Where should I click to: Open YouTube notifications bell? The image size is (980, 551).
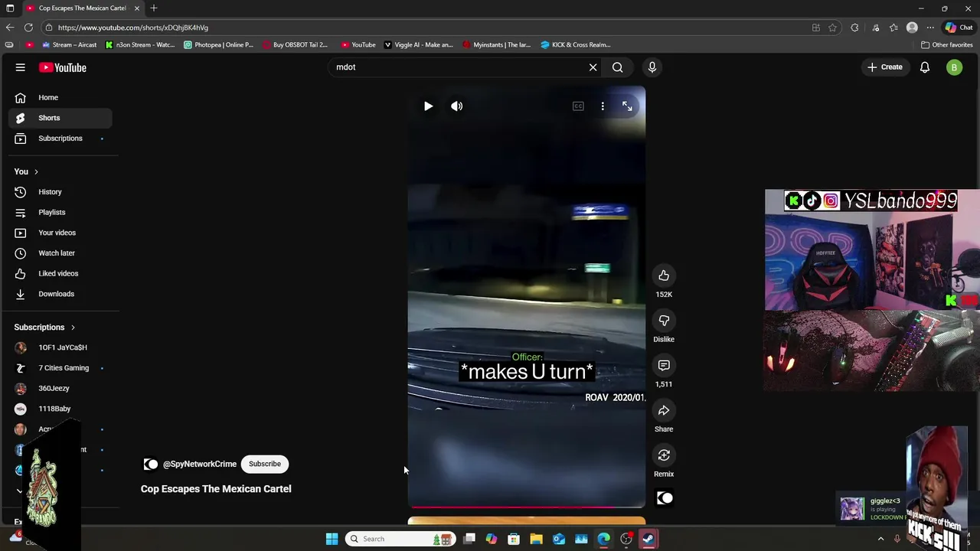click(925, 67)
